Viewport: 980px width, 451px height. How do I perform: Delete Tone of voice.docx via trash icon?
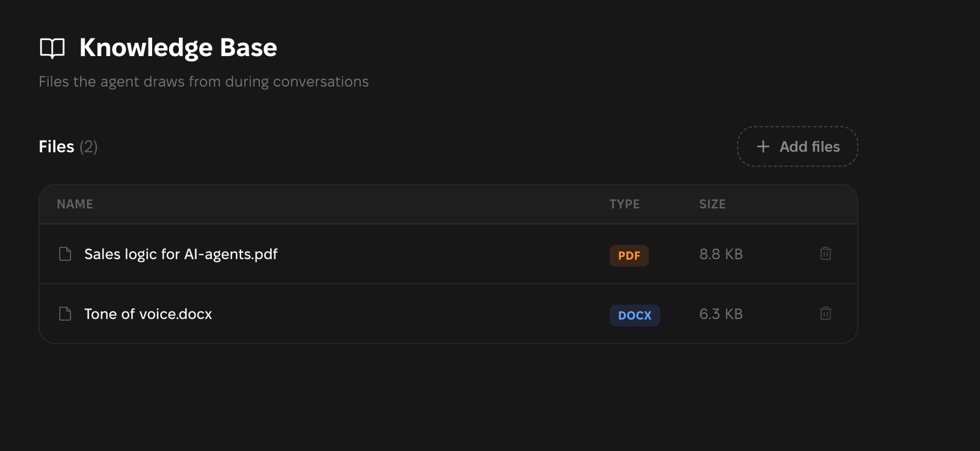pyautogui.click(x=825, y=313)
